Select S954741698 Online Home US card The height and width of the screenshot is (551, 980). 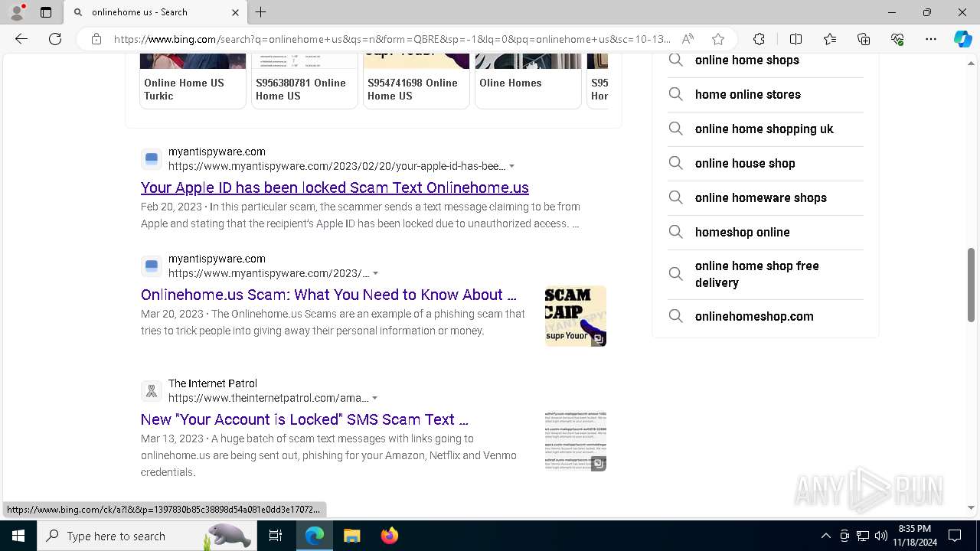pos(416,80)
